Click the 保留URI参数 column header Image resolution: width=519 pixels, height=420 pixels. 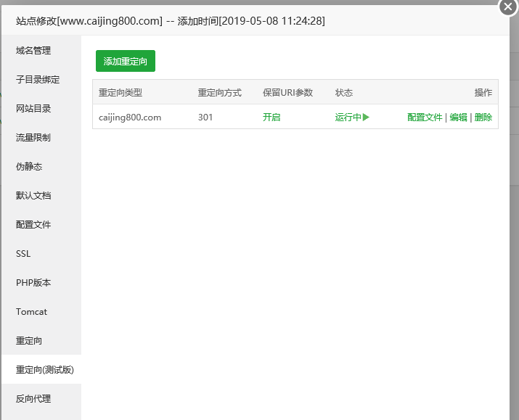[x=287, y=93]
